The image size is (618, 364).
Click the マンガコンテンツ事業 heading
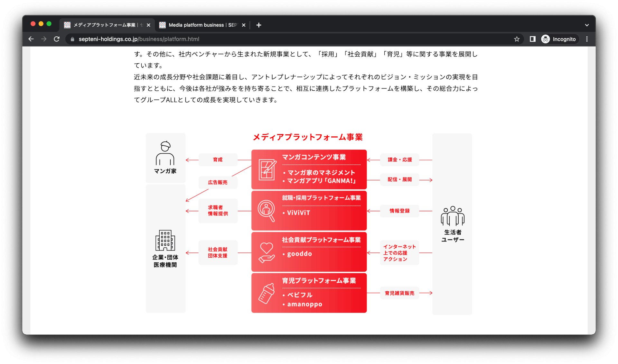point(314,157)
